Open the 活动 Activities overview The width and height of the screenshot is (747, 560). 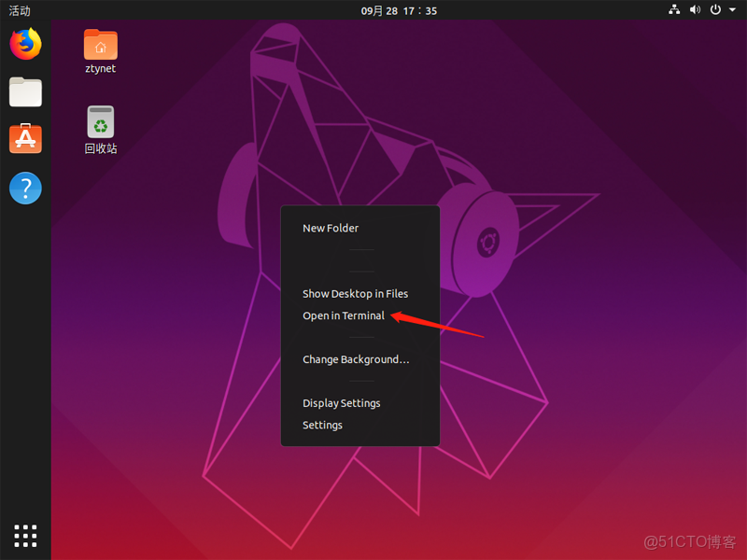pyautogui.click(x=20, y=10)
